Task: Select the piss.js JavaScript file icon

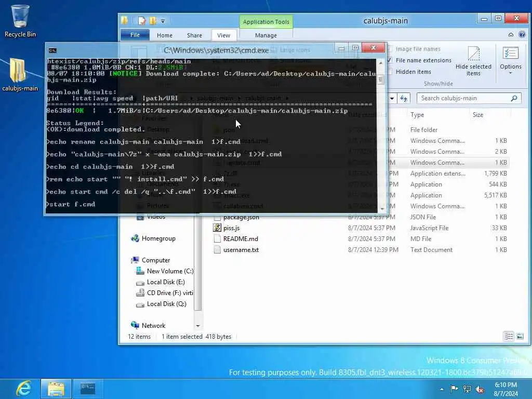Action: 217,228
